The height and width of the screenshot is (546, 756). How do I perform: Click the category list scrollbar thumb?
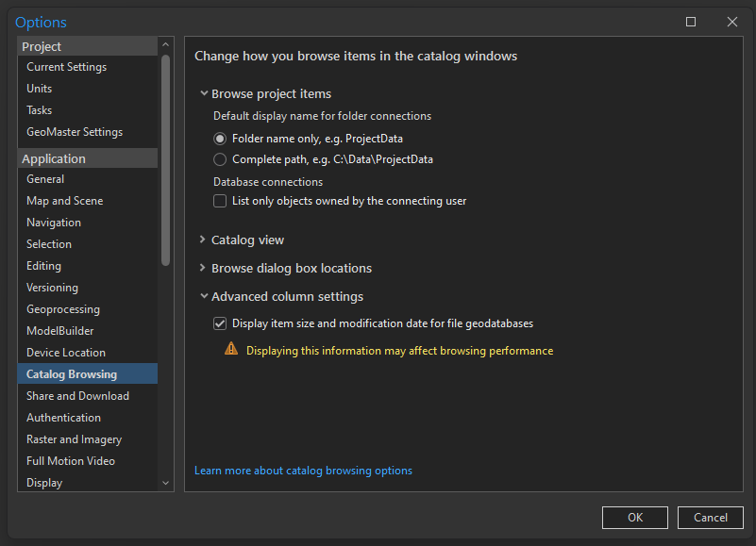tap(166, 160)
